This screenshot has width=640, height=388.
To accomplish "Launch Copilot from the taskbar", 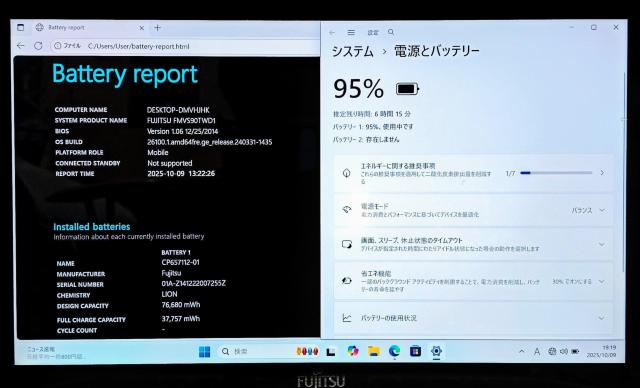I will pyautogui.click(x=353, y=351).
